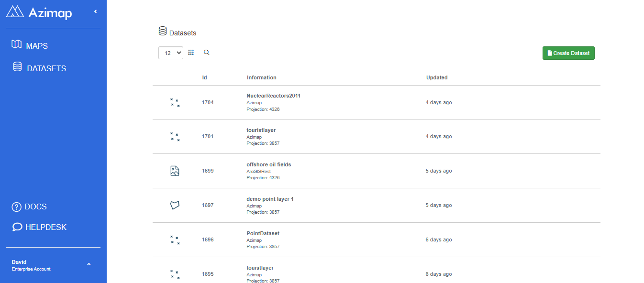Open the offshore oil fields dataset
The width and height of the screenshot is (644, 283).
click(269, 164)
